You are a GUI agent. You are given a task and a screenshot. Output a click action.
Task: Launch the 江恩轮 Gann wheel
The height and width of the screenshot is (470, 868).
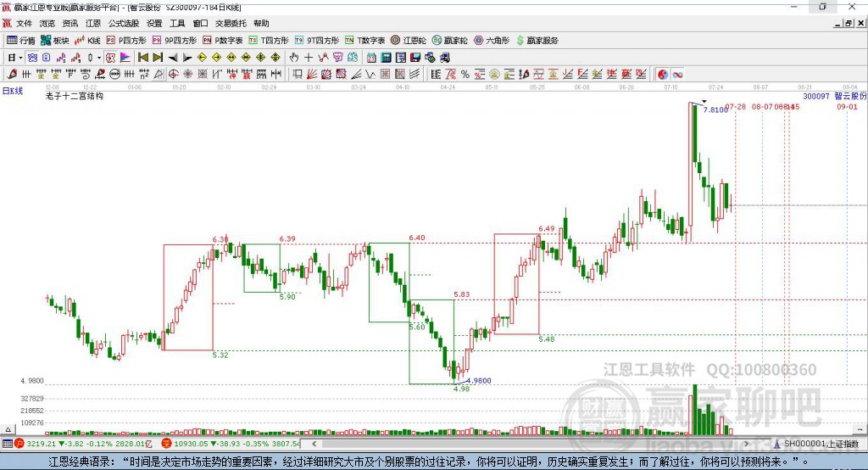(x=409, y=41)
